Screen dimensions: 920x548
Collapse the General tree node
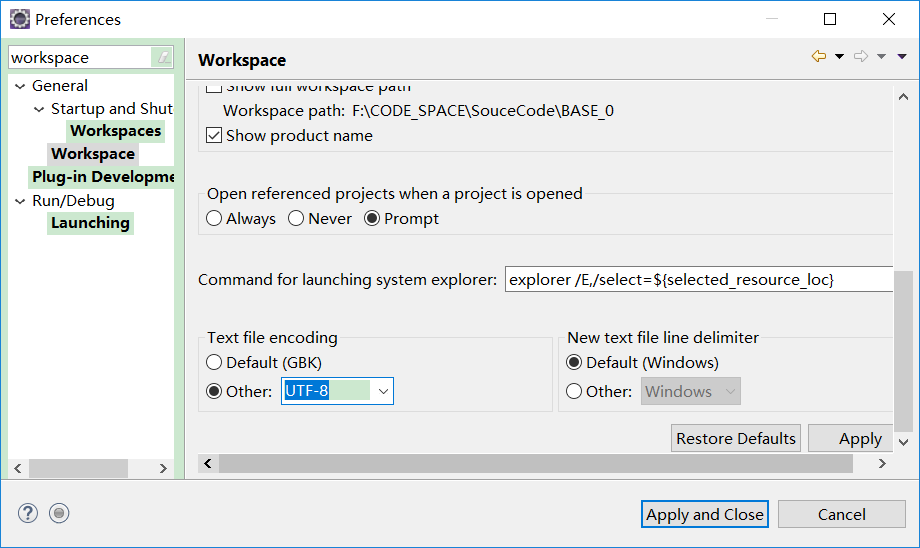[x=20, y=86]
